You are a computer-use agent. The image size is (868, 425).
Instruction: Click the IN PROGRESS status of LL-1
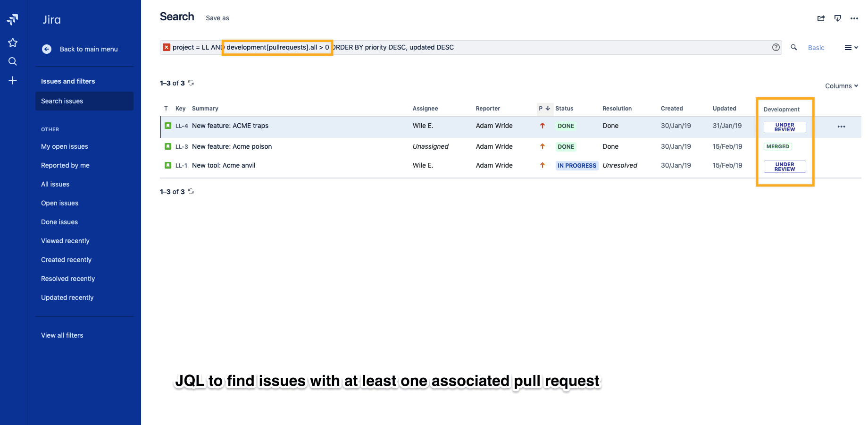click(x=576, y=166)
